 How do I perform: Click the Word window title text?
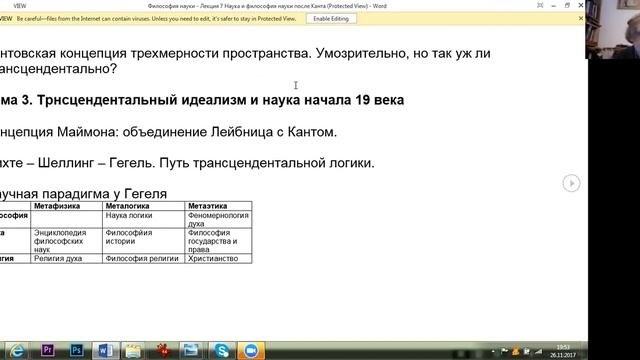(267, 6)
